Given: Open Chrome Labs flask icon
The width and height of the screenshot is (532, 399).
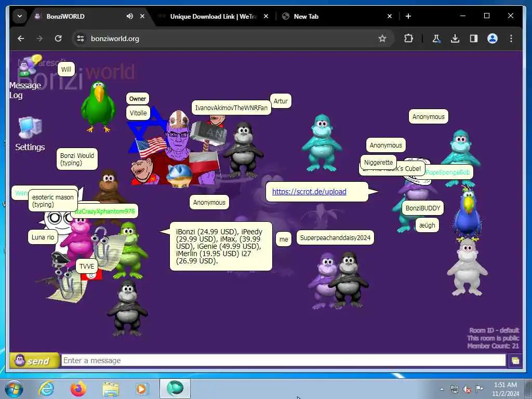Looking at the screenshot, I should pos(436,38).
